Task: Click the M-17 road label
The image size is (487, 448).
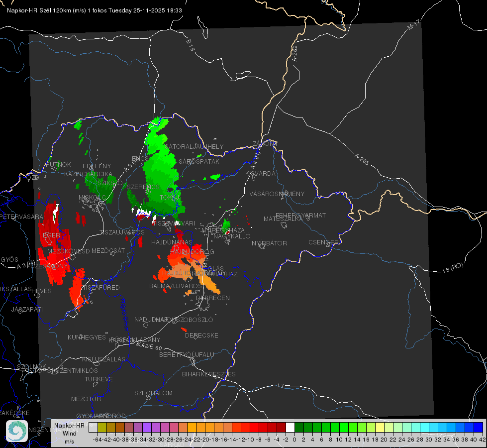Action: tap(413, 25)
